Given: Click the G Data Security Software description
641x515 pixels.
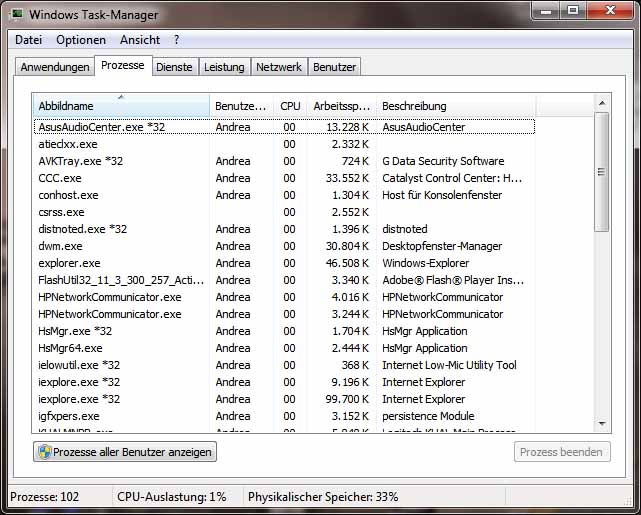Looking at the screenshot, I should [443, 161].
